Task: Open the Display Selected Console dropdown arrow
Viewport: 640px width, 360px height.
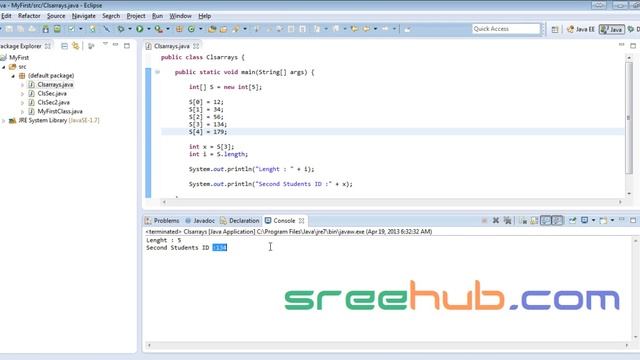Action: pyautogui.click(x=593, y=220)
